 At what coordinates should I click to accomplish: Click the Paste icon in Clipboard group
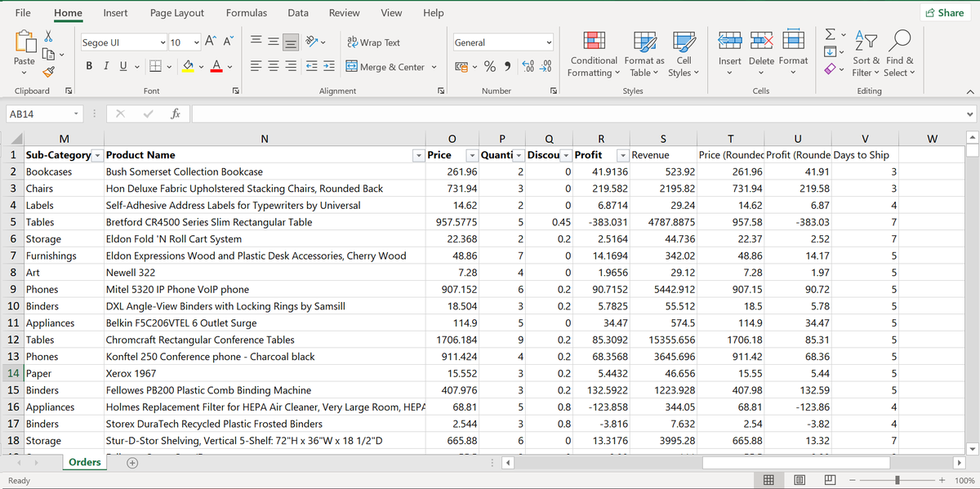pos(24,42)
